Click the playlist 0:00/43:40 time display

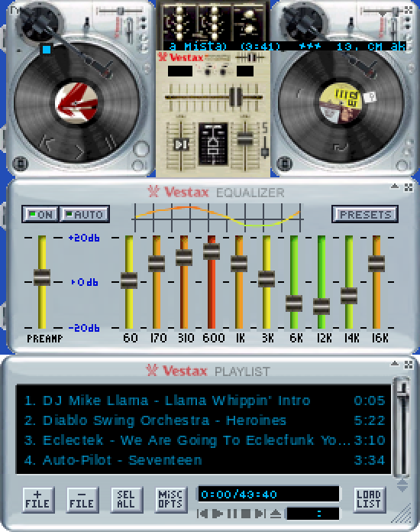click(268, 494)
